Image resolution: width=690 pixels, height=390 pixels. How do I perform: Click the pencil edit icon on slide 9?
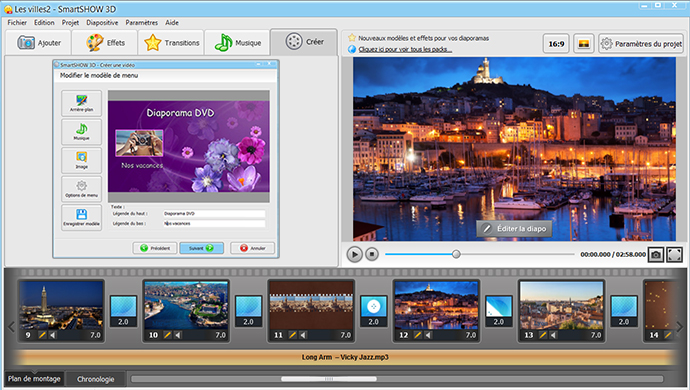point(42,335)
